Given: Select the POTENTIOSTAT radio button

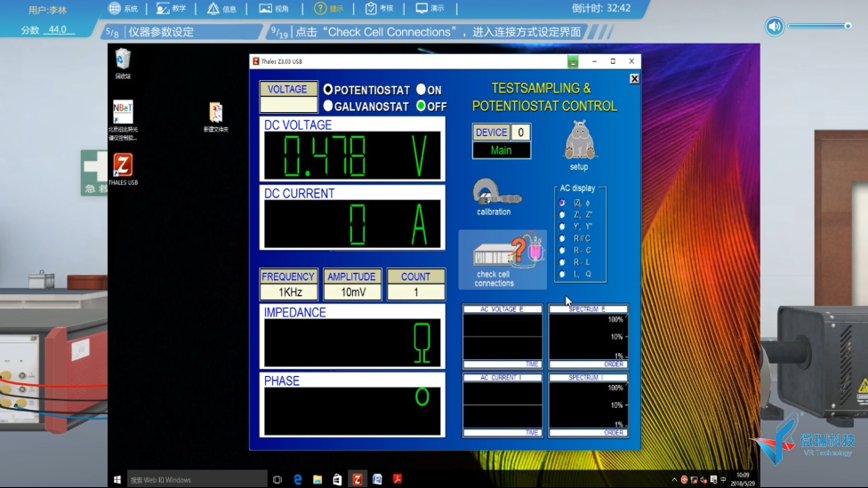Looking at the screenshot, I should [328, 89].
